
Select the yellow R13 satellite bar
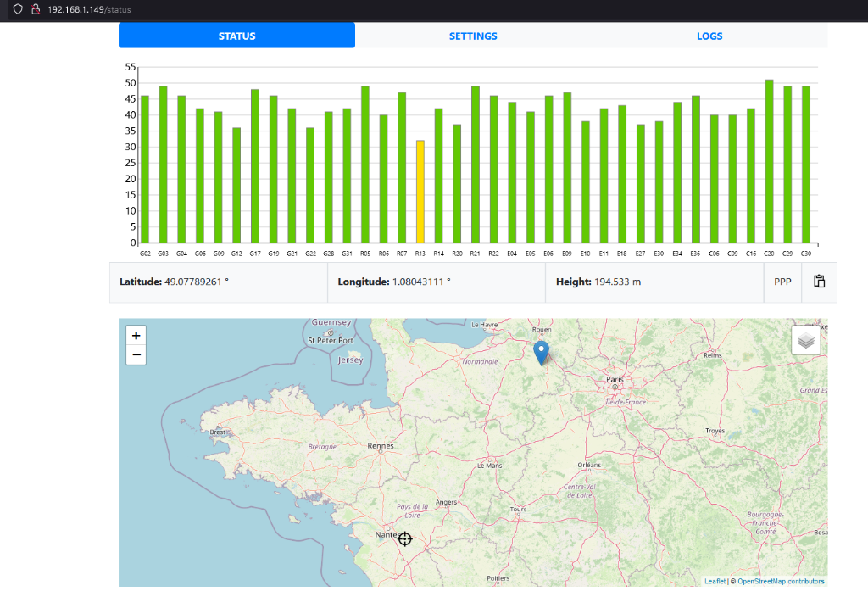pyautogui.click(x=420, y=192)
